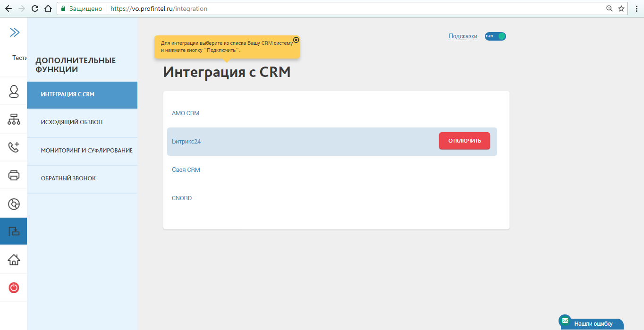The width and height of the screenshot is (644, 330).
Task: Click the red Отключить button
Action: [x=465, y=141]
